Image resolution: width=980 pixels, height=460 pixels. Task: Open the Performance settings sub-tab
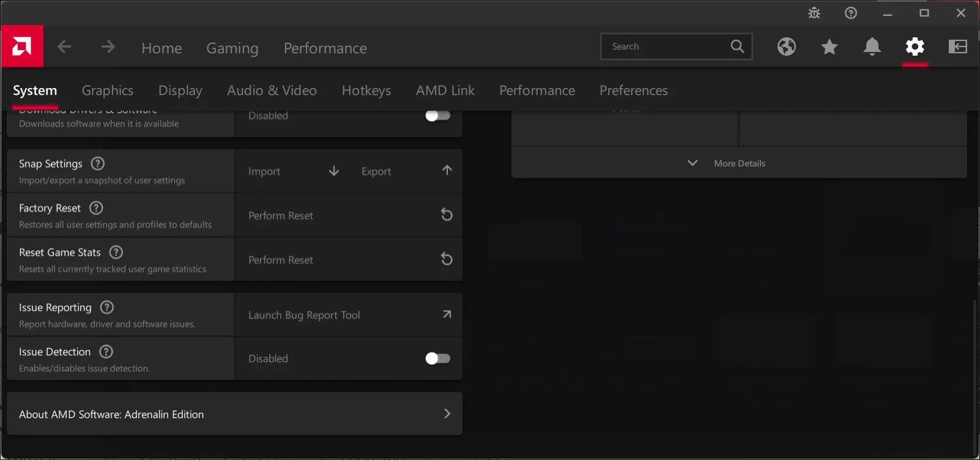[537, 91]
